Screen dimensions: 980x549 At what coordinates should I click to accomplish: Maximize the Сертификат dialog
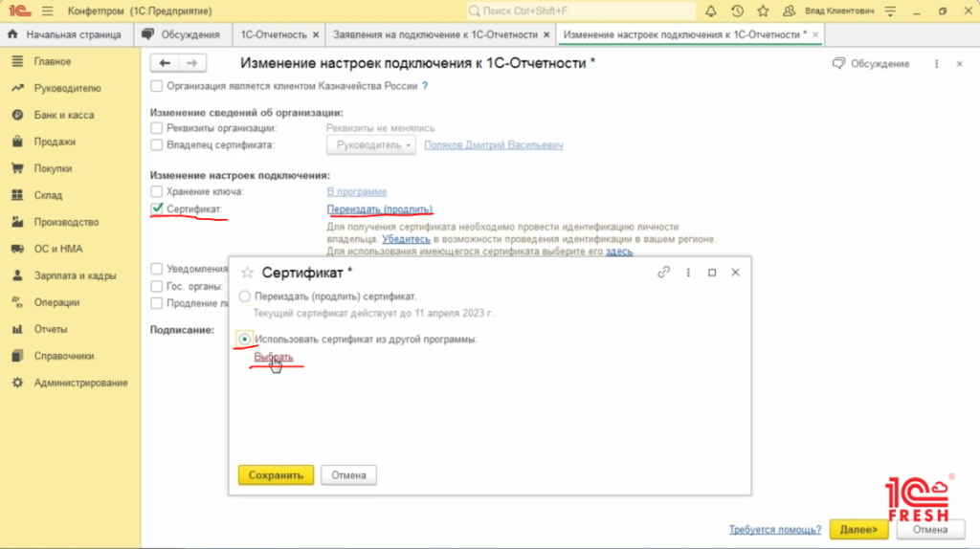pos(712,273)
